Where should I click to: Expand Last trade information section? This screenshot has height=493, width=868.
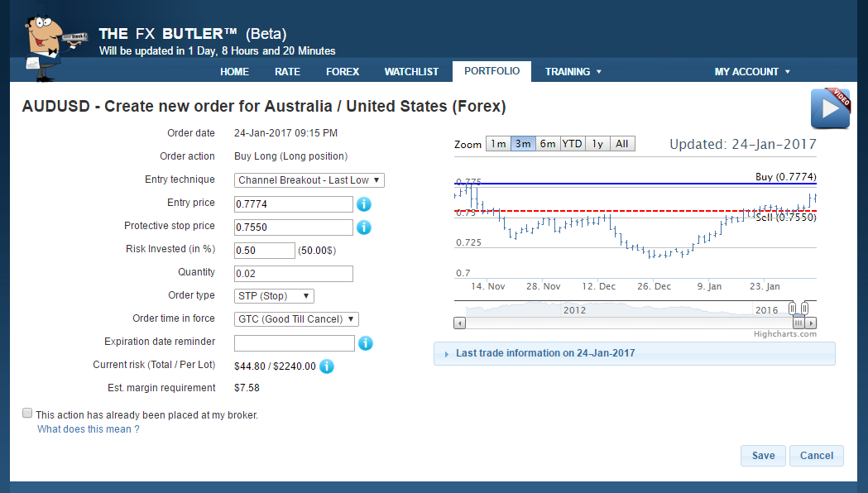pyautogui.click(x=635, y=353)
